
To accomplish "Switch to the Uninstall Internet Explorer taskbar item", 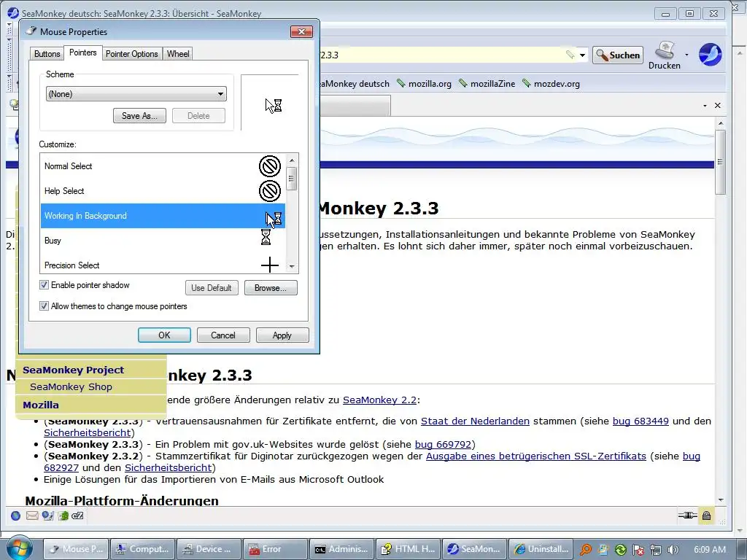I will (541, 549).
